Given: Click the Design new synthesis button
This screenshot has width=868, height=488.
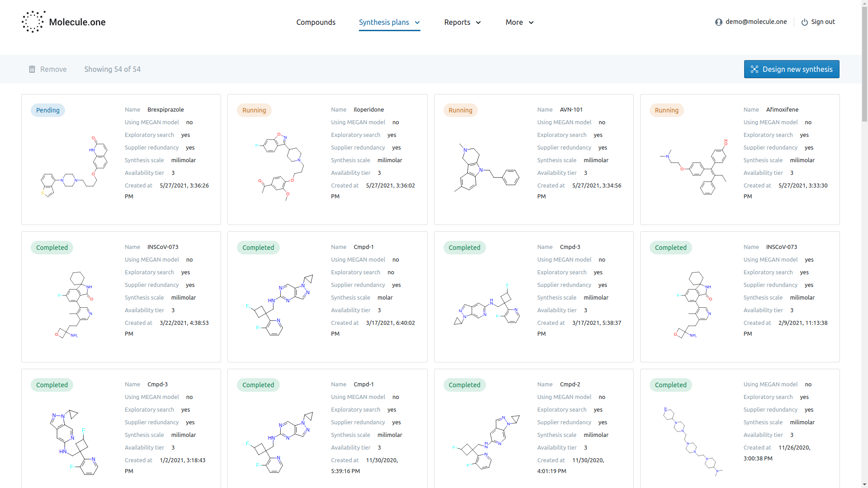Looking at the screenshot, I should pyautogui.click(x=791, y=69).
